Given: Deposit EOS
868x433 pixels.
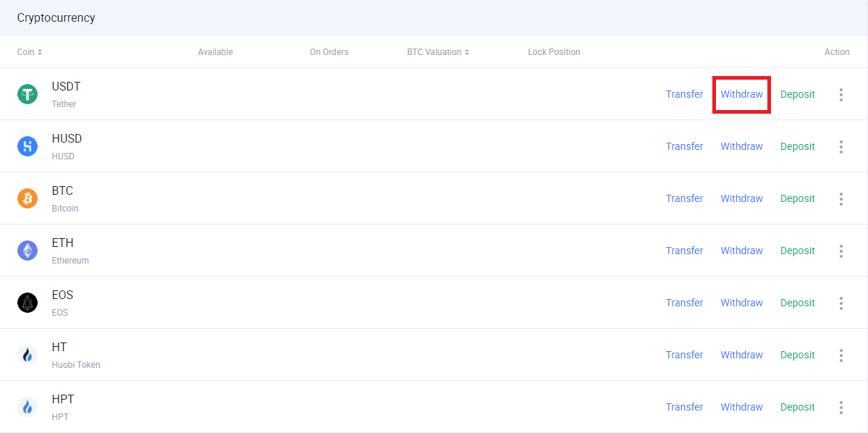Looking at the screenshot, I should 798,303.
